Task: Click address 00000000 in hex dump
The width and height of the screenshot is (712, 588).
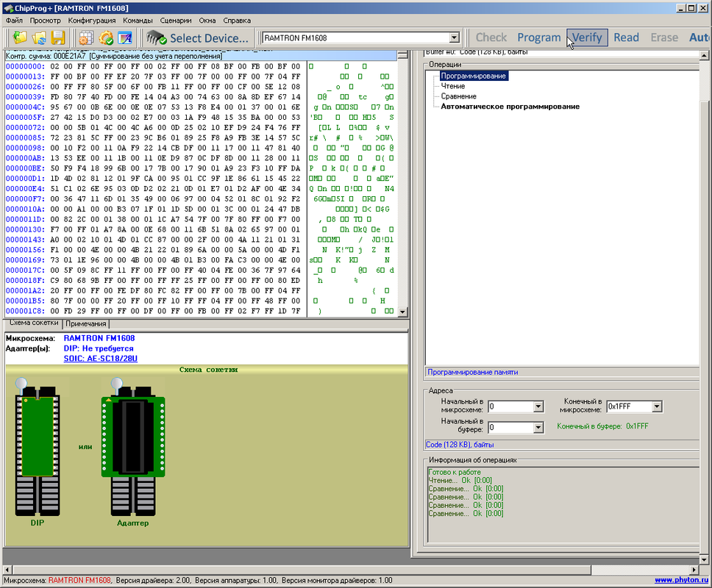Action: [x=26, y=66]
